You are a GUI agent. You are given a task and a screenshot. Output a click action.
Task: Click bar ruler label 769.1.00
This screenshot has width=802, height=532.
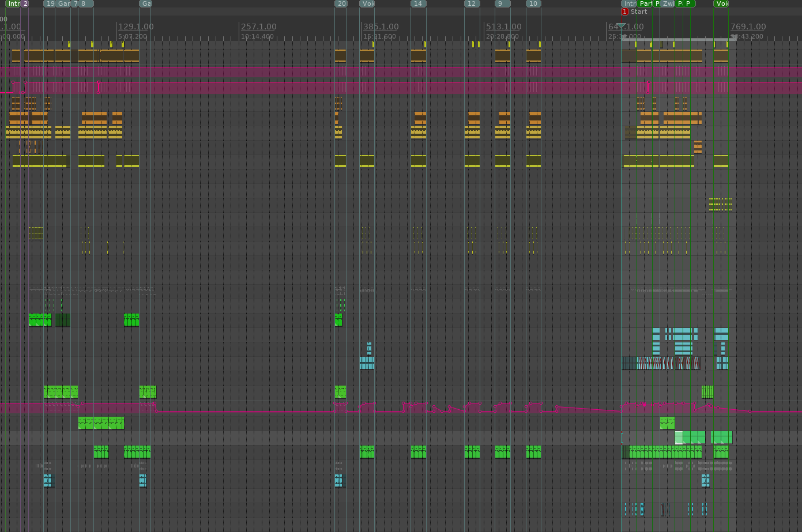point(748,27)
